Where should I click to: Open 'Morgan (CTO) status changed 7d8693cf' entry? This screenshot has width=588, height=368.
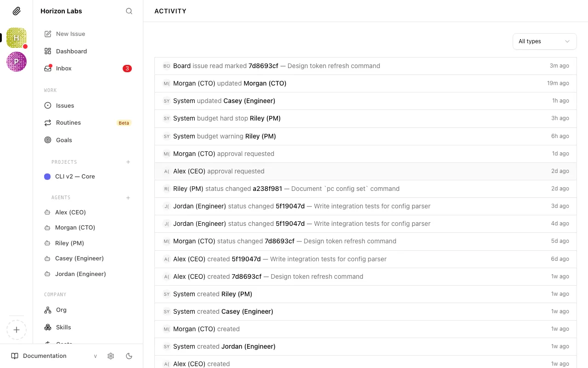[x=366, y=241]
